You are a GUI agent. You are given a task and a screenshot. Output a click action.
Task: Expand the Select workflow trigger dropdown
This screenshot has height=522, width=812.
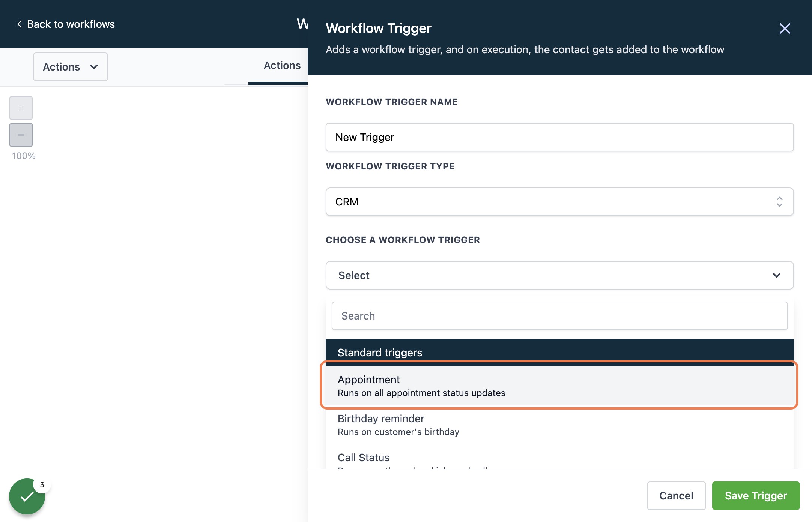(559, 275)
